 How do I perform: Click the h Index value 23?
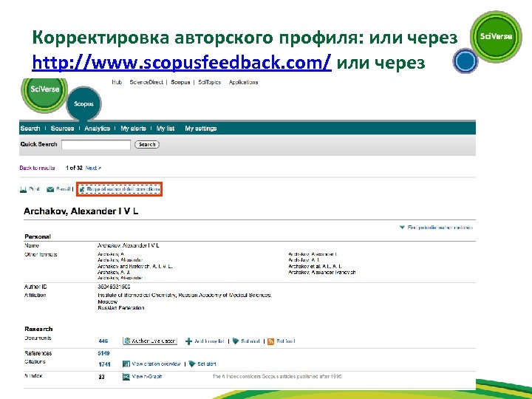coord(101,377)
